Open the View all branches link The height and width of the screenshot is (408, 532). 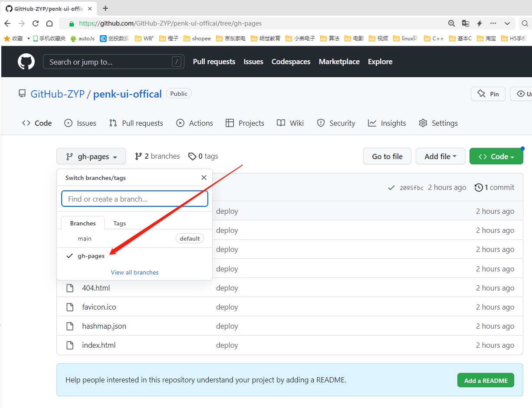point(135,272)
